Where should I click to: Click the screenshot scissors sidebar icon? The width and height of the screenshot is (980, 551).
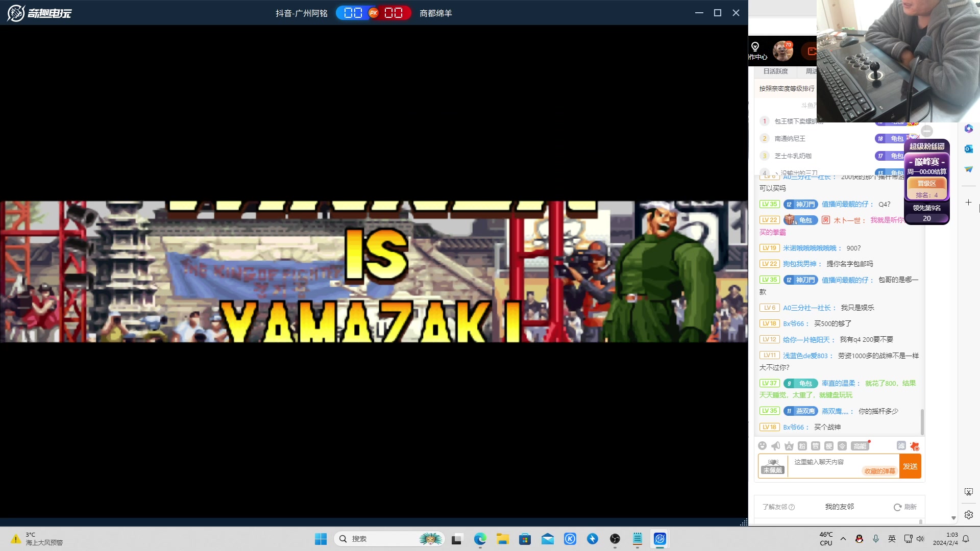(969, 492)
